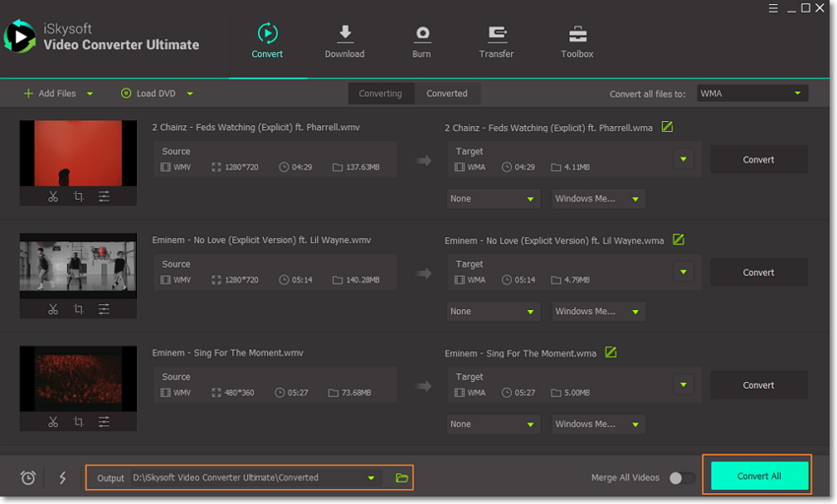Click crop icon under Eminem No Love thumbnail
Screen dimensions: 837x504
pos(79,309)
